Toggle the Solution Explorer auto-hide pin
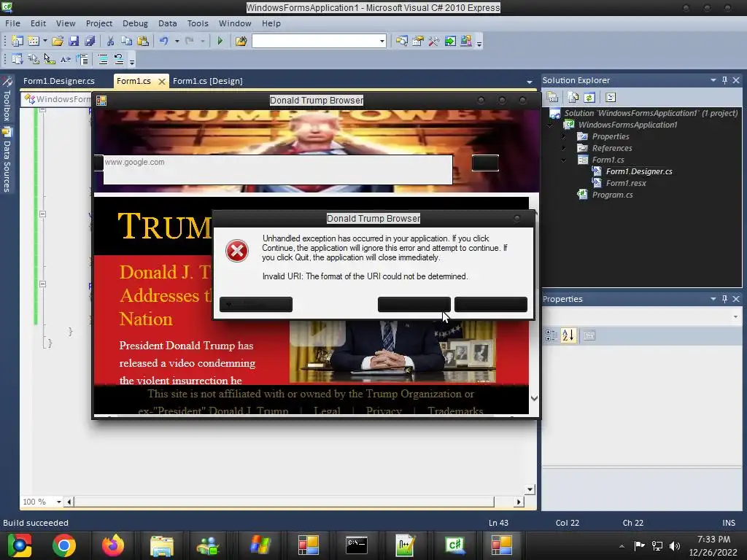747x560 pixels. pos(724,80)
